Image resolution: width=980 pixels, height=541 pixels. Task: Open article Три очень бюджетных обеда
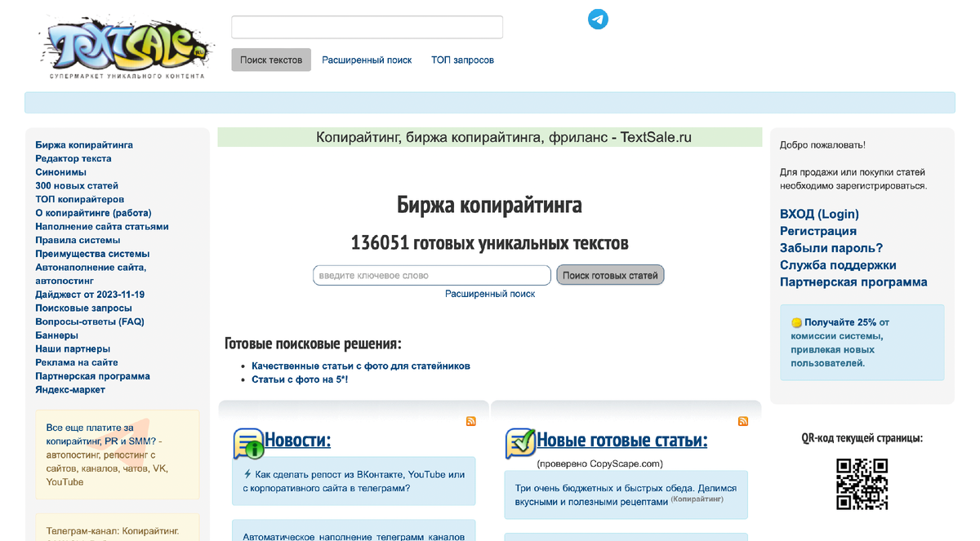point(626,494)
